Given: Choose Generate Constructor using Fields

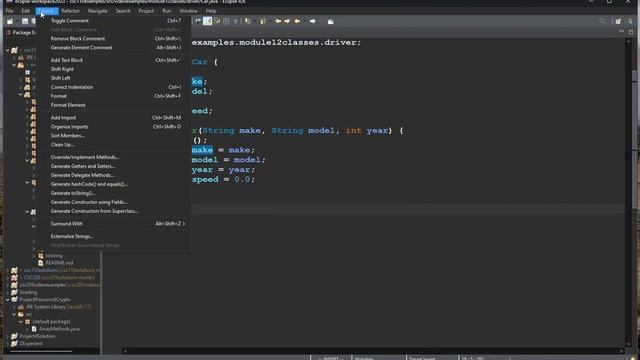Looking at the screenshot, I should [114, 202].
